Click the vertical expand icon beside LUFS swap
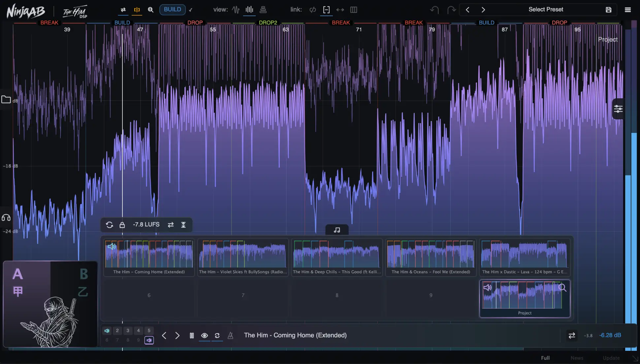Viewport: 640px width, 364px height. coord(183,225)
